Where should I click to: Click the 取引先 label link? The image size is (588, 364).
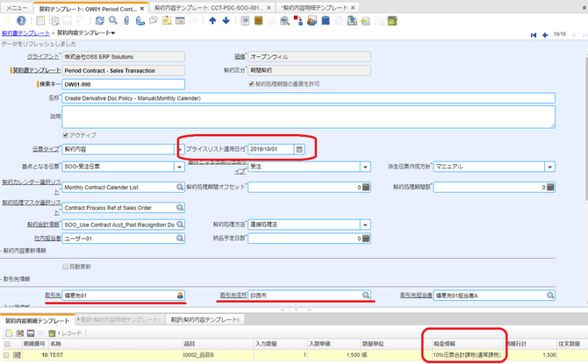coord(53,296)
